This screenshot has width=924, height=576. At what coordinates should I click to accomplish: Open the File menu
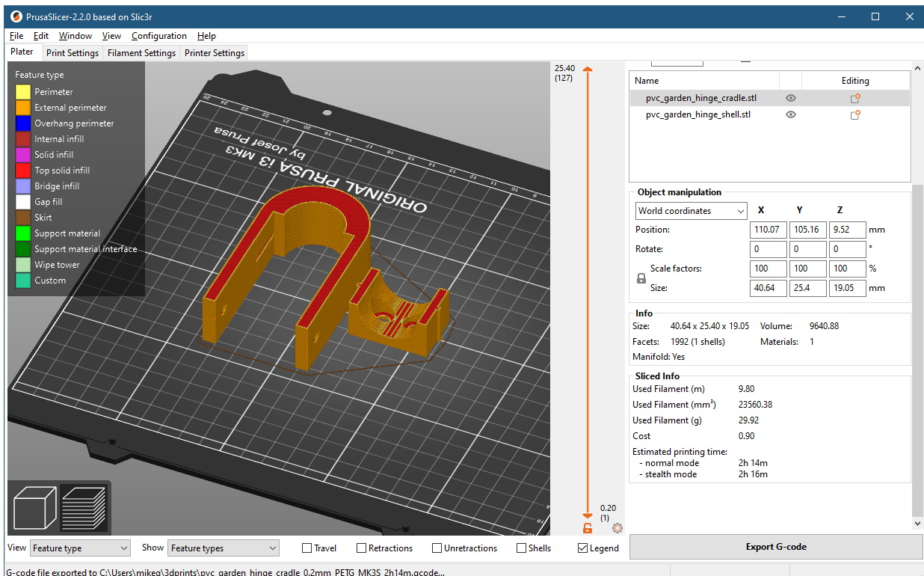[x=16, y=36]
